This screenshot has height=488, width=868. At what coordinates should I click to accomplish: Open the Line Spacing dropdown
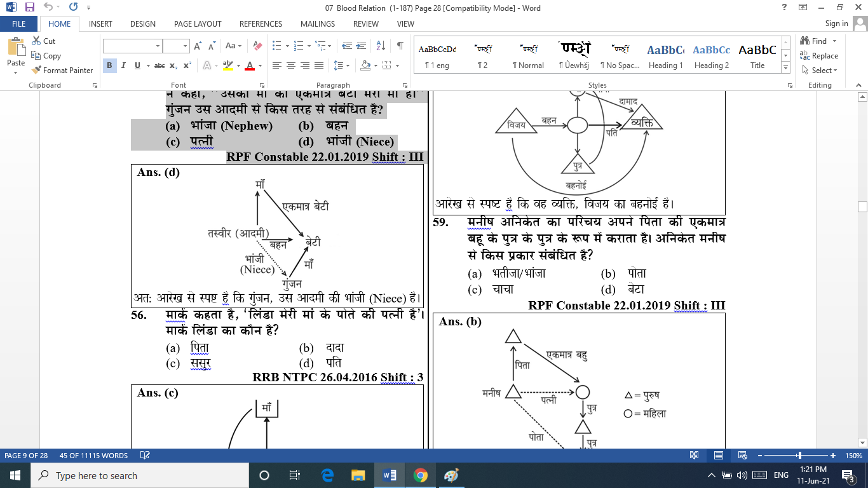pyautogui.click(x=341, y=65)
